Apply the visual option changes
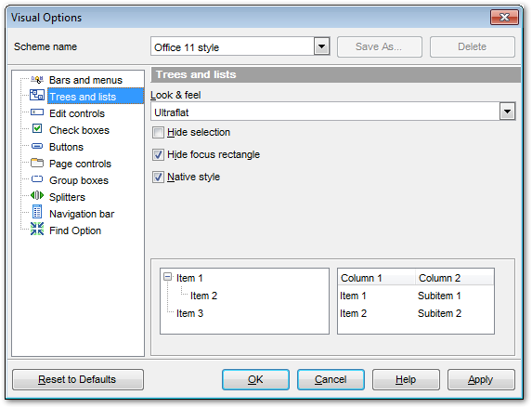This screenshot has width=532, height=408. (x=481, y=379)
